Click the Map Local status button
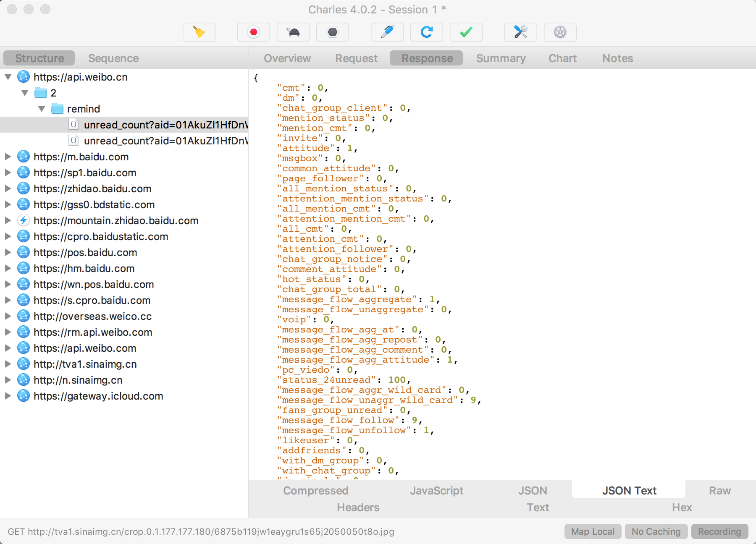The height and width of the screenshot is (544, 756). click(593, 531)
